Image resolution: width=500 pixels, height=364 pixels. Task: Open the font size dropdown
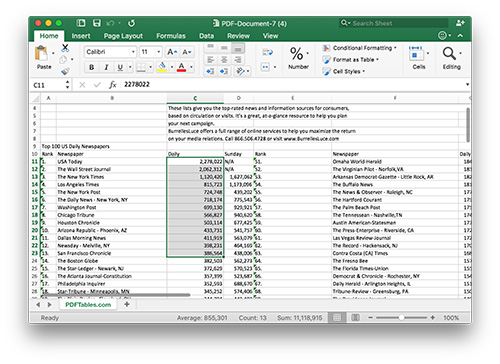tap(158, 52)
